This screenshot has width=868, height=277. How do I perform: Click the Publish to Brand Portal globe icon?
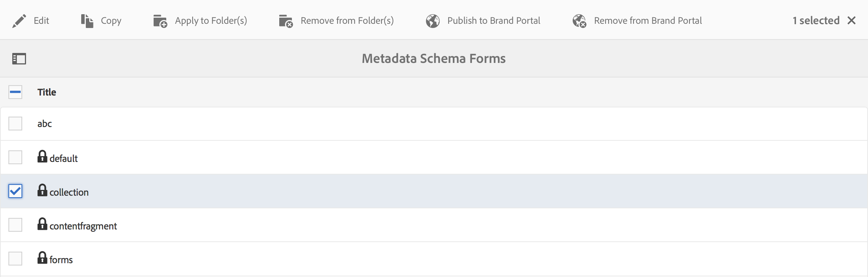click(x=433, y=21)
